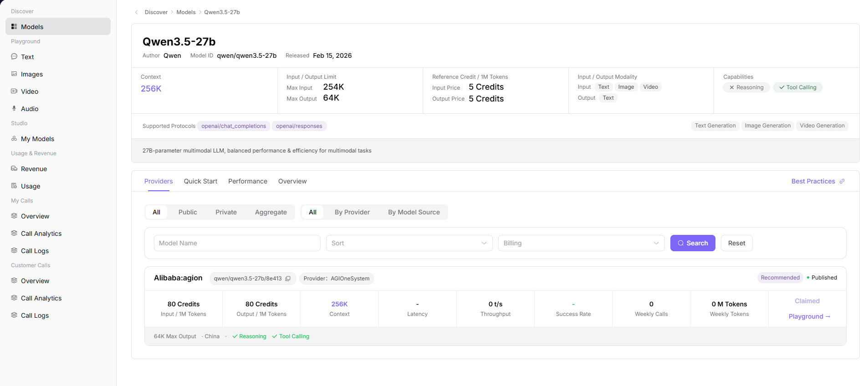Click the Video input modality tag

point(650,87)
